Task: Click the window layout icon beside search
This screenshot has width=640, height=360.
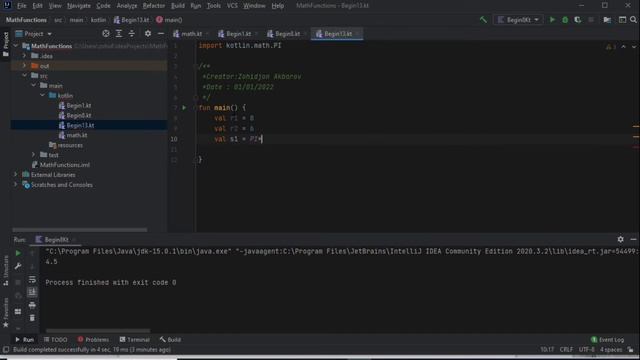Action: [622, 20]
